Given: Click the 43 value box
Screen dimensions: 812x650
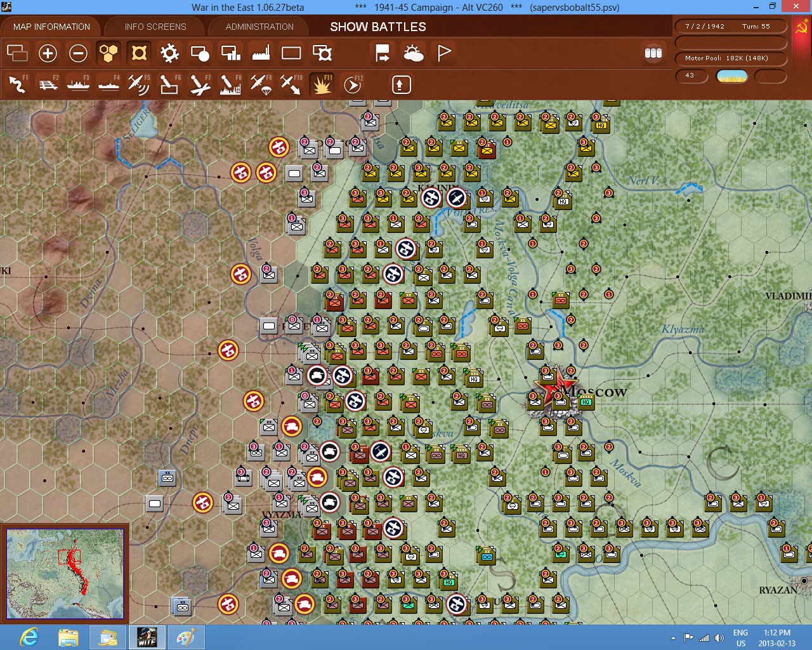Looking at the screenshot, I should point(691,76).
